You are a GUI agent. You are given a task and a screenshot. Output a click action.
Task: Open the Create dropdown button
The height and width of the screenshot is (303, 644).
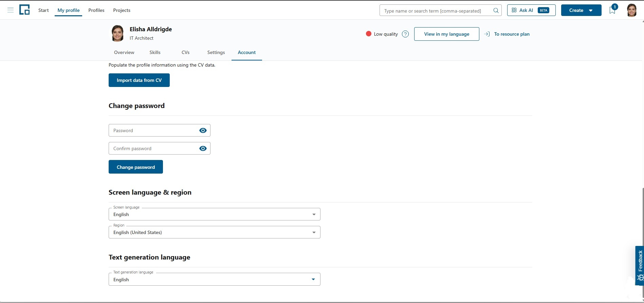click(581, 10)
